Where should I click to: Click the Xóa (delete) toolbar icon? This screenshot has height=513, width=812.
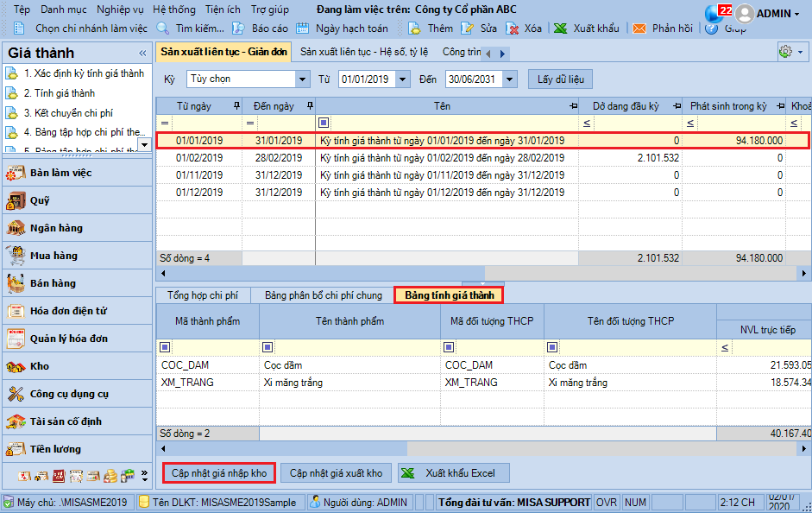coord(513,28)
